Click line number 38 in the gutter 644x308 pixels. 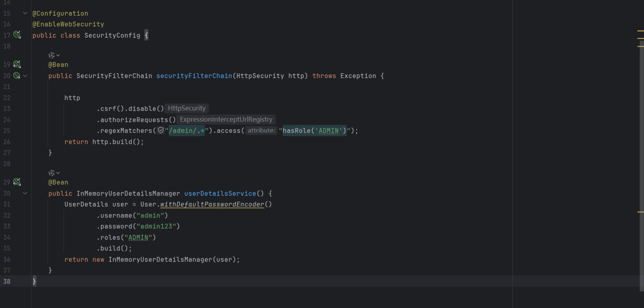pos(7,281)
